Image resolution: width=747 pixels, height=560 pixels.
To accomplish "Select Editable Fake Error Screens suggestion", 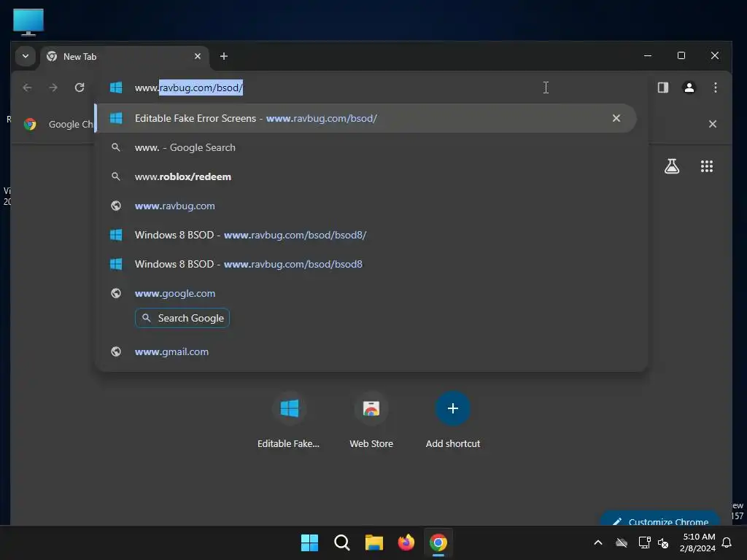I will point(365,118).
